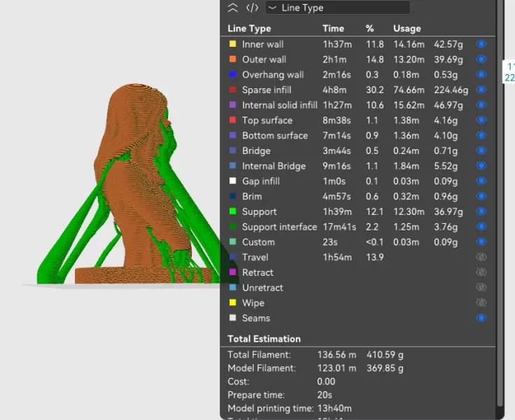The image size is (515, 420).
Task: Click the magenta Retract color swatch
Action: [232, 272]
